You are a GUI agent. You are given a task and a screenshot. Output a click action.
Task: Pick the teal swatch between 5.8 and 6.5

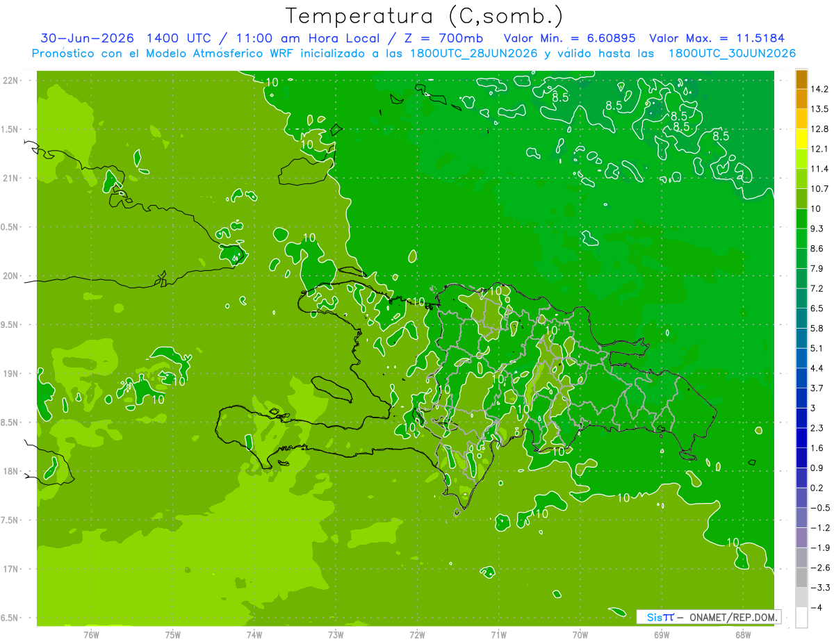[801, 318]
